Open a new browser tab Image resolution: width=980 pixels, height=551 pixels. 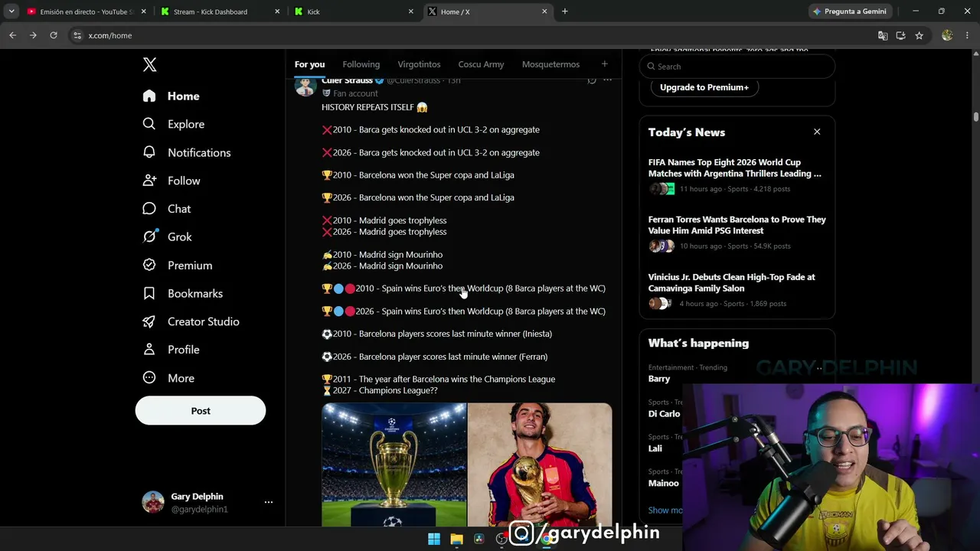pos(565,11)
